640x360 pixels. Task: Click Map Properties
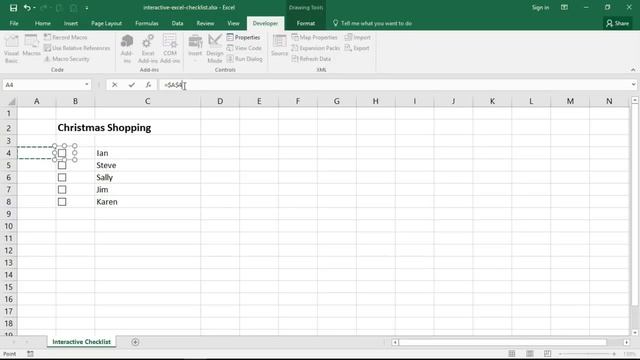coord(315,37)
